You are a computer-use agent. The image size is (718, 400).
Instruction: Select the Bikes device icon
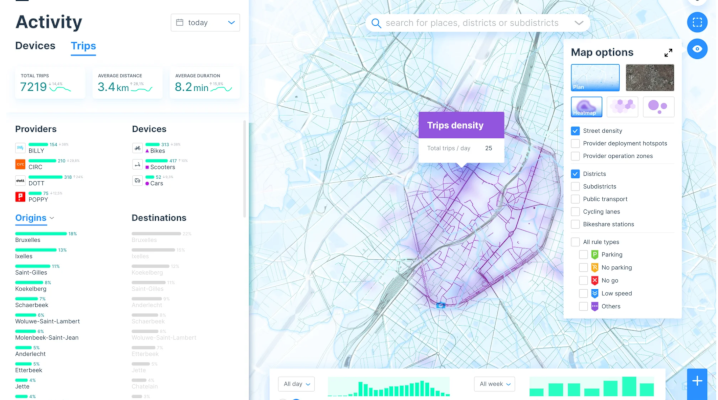click(137, 147)
